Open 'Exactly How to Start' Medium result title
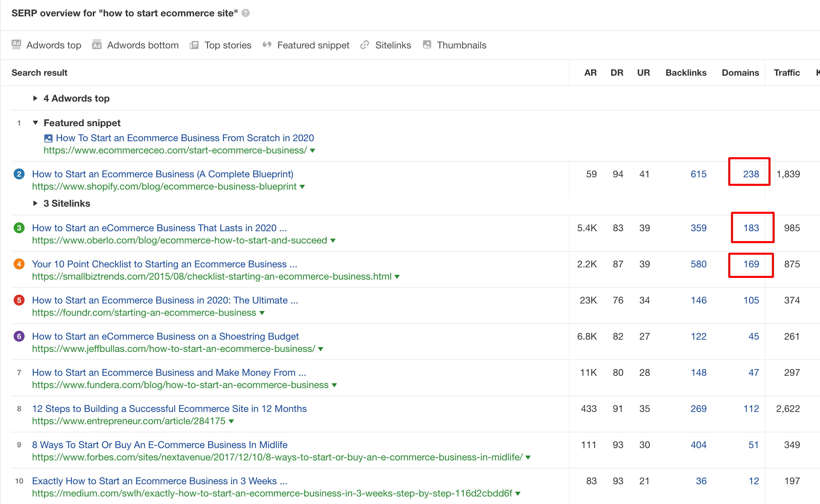This screenshot has height=504, width=820. [160, 481]
